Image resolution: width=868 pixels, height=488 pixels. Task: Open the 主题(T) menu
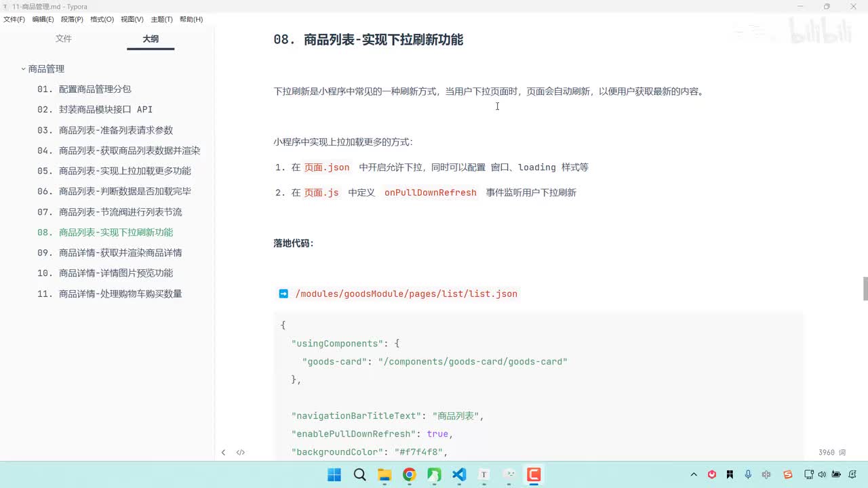coord(161,19)
